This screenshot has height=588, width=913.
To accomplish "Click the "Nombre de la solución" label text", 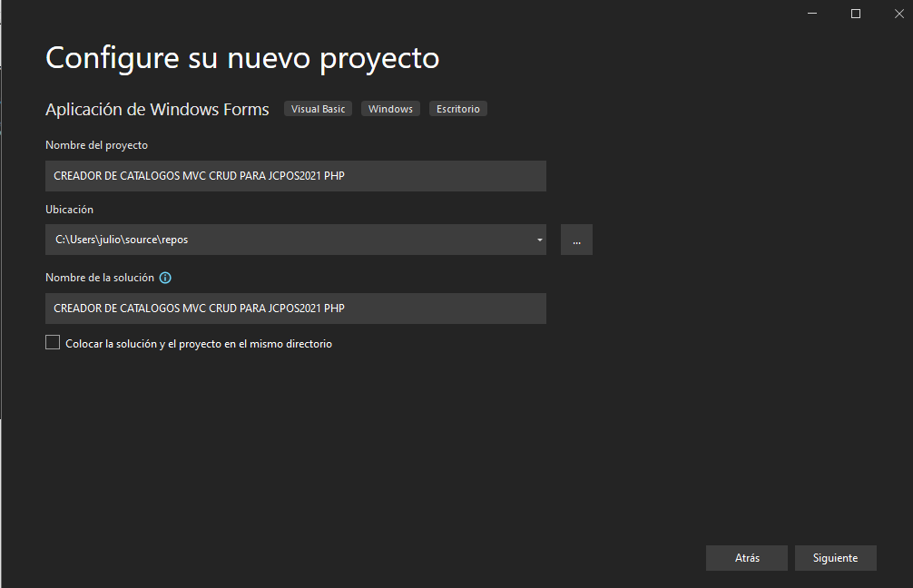I will pos(99,278).
